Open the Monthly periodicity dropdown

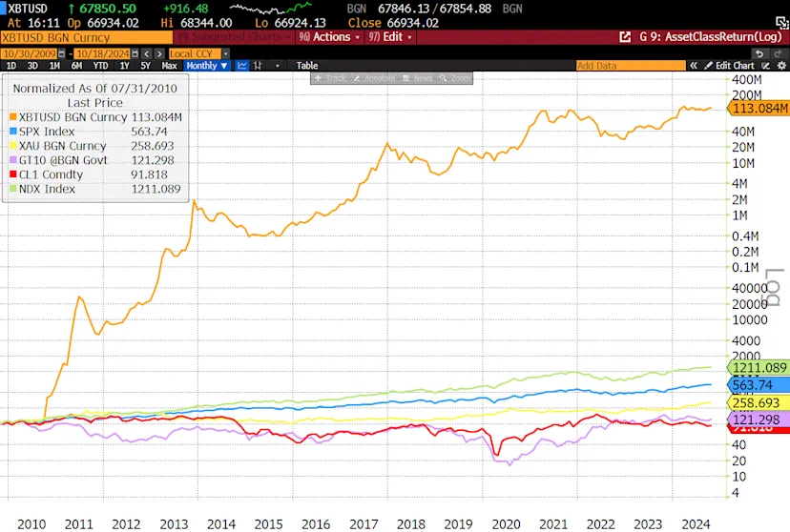tap(207, 66)
